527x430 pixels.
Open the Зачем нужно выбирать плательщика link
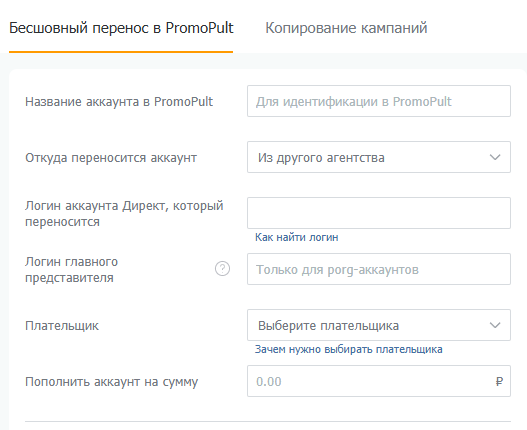(x=349, y=350)
